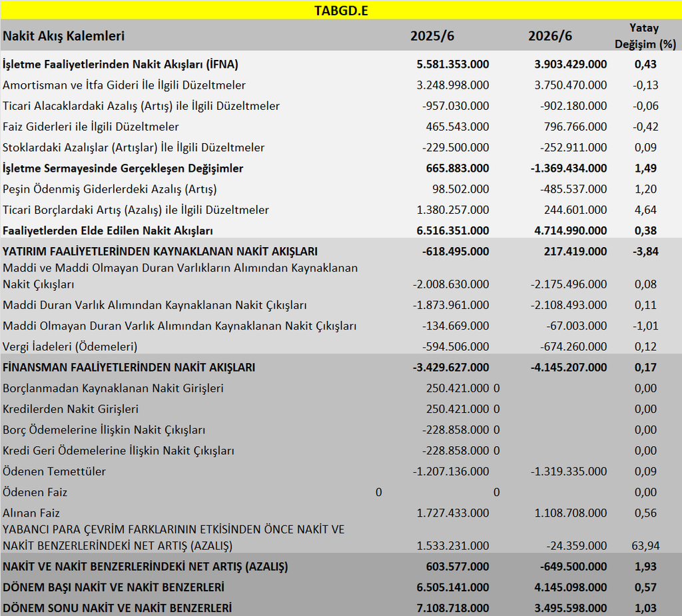Click the Yatay Değişim (%) header

pyautogui.click(x=645, y=36)
